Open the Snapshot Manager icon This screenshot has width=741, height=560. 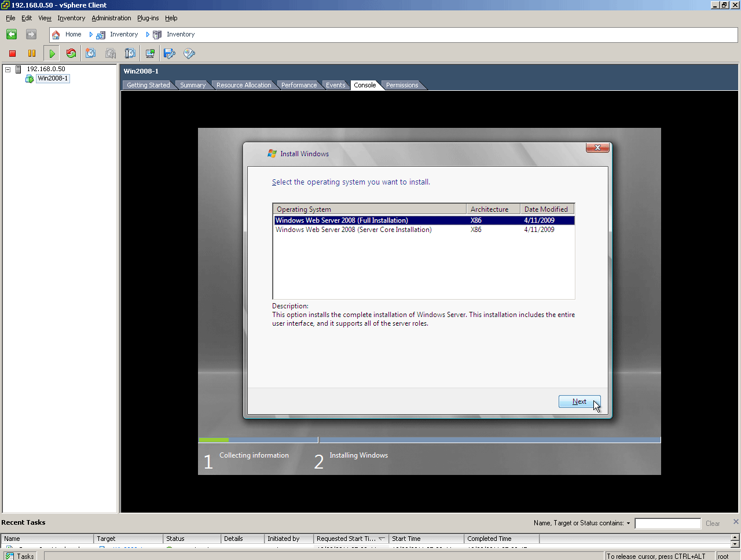pyautogui.click(x=130, y=53)
